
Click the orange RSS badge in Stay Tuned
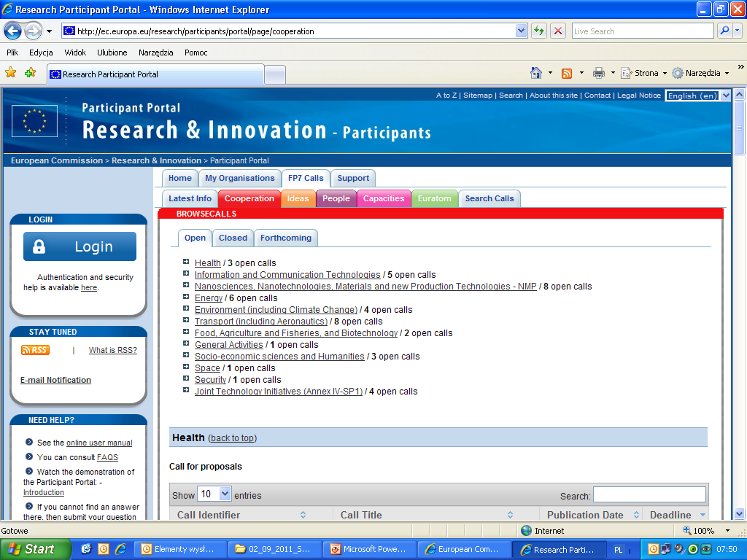35,350
